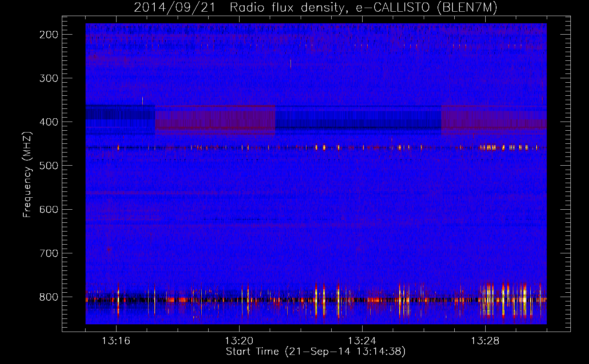This screenshot has height=364, width=589.
Task: Click the Start Time axis label
Action: tap(316, 352)
